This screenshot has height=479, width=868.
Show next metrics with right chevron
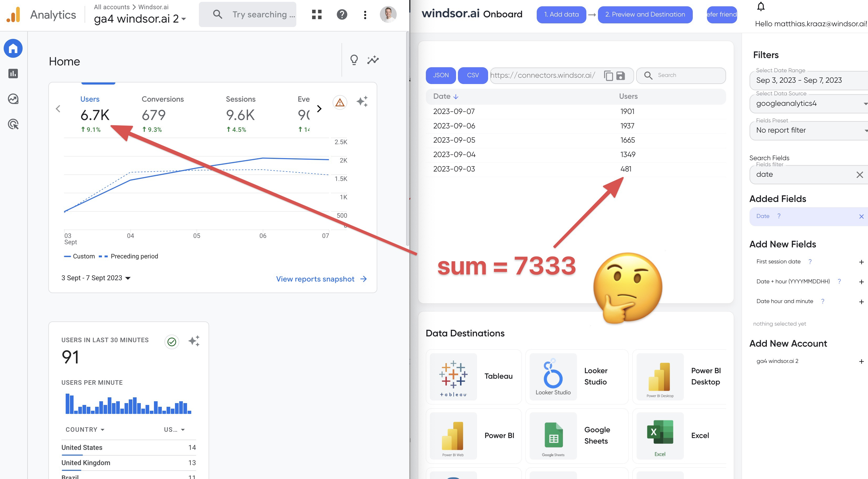tap(319, 109)
